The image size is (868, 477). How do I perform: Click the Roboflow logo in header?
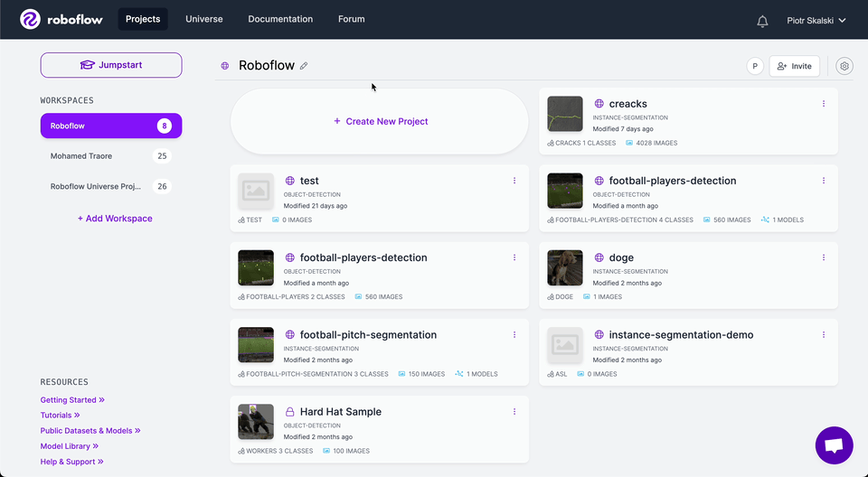click(61, 19)
